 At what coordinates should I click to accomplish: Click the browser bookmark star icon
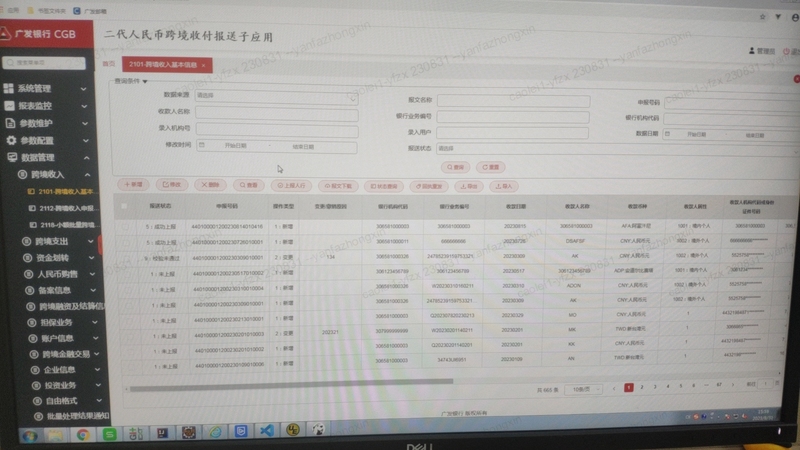click(762, 17)
